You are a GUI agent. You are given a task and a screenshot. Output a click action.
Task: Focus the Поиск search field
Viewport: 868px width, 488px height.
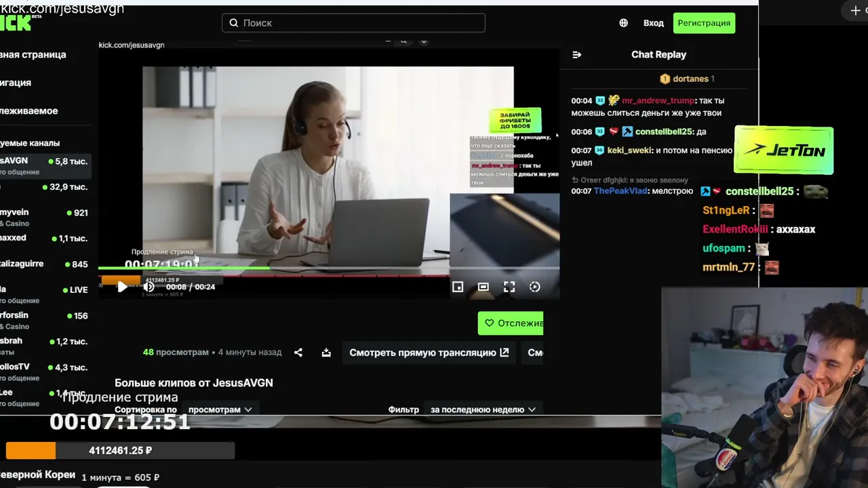click(x=353, y=23)
